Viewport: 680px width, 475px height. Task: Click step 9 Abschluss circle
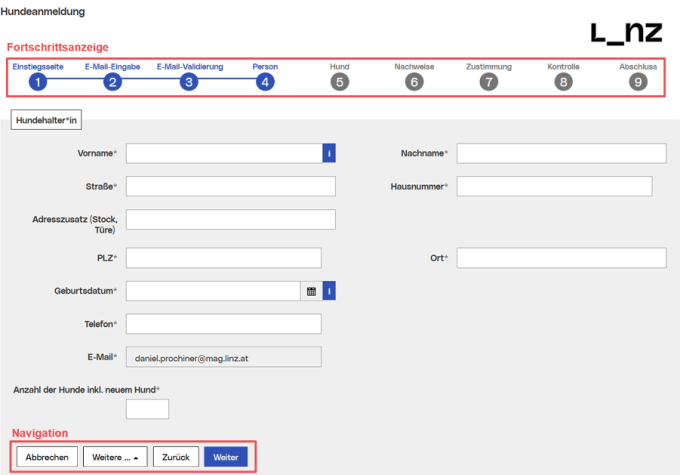pos(638,82)
